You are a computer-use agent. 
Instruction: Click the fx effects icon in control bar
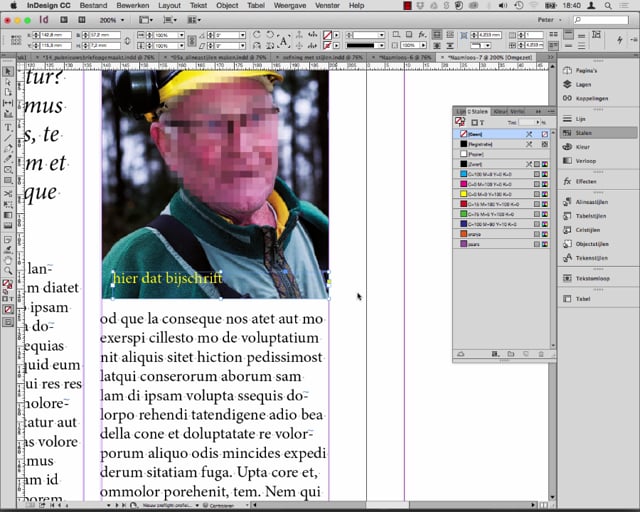coord(422,35)
